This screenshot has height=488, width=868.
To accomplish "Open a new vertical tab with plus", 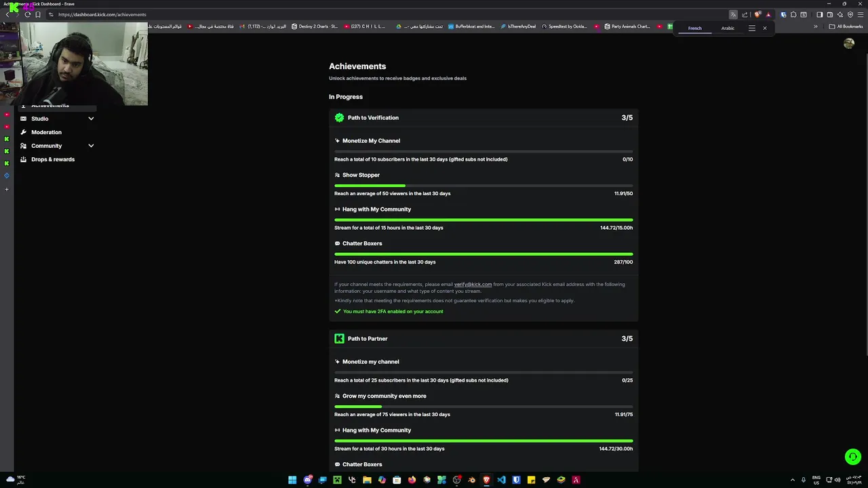I will tap(7, 189).
